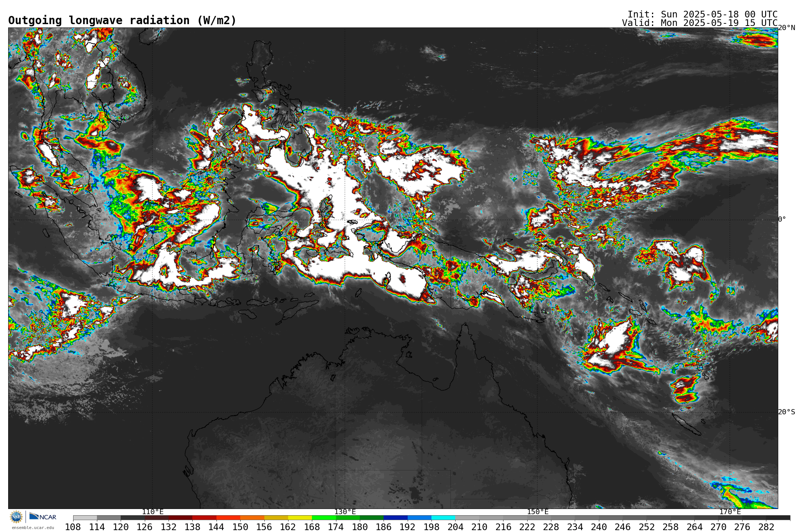Image resolution: width=802 pixels, height=532 pixels.
Task: Click the colorbar value 168
Action: [312, 527]
